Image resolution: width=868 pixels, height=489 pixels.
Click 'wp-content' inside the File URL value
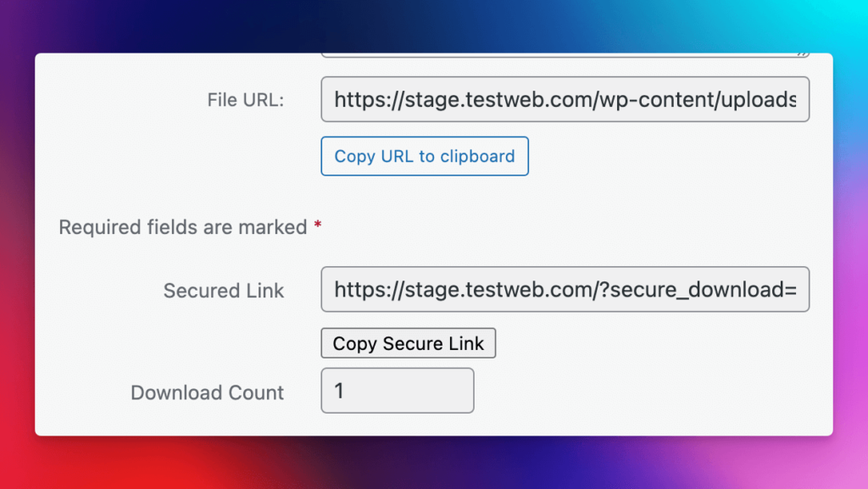(x=657, y=99)
